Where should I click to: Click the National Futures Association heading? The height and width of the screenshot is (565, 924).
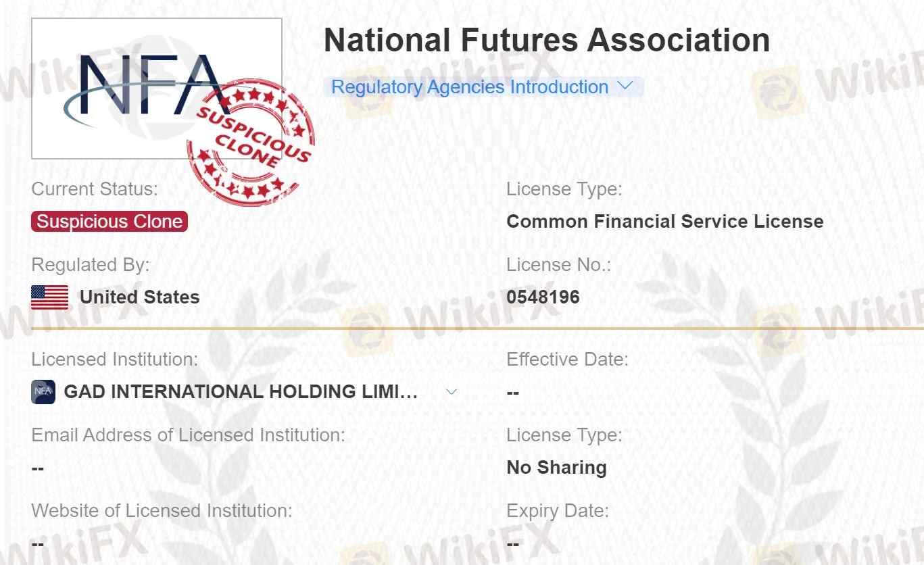[x=547, y=41]
